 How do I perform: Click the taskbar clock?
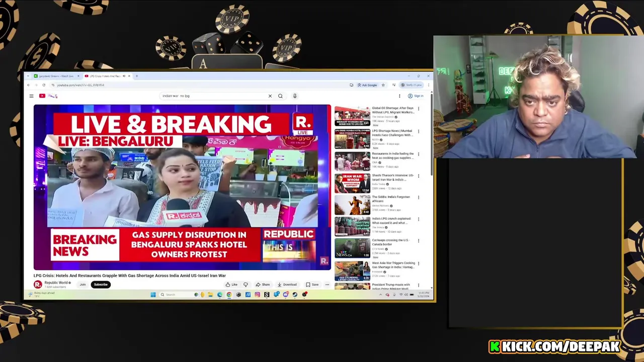click(x=424, y=294)
